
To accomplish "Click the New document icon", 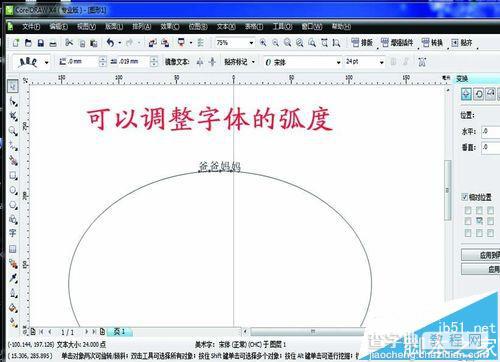I will point(16,43).
